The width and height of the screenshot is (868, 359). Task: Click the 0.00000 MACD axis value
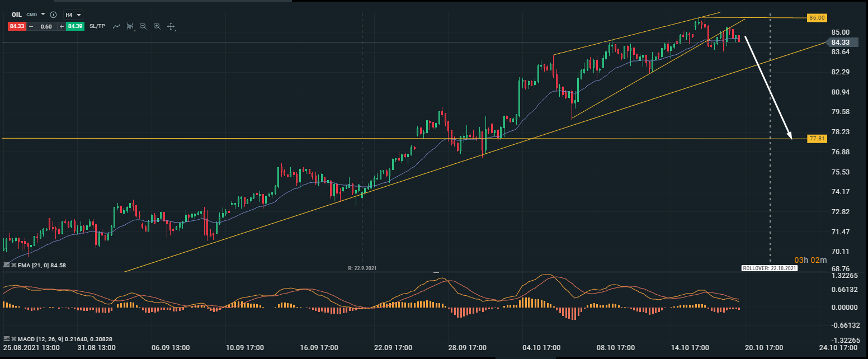pos(845,308)
